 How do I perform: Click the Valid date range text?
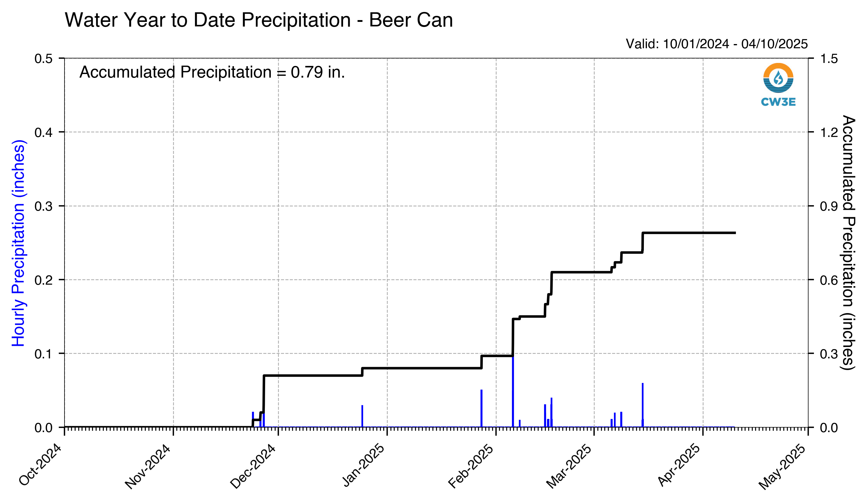click(716, 44)
